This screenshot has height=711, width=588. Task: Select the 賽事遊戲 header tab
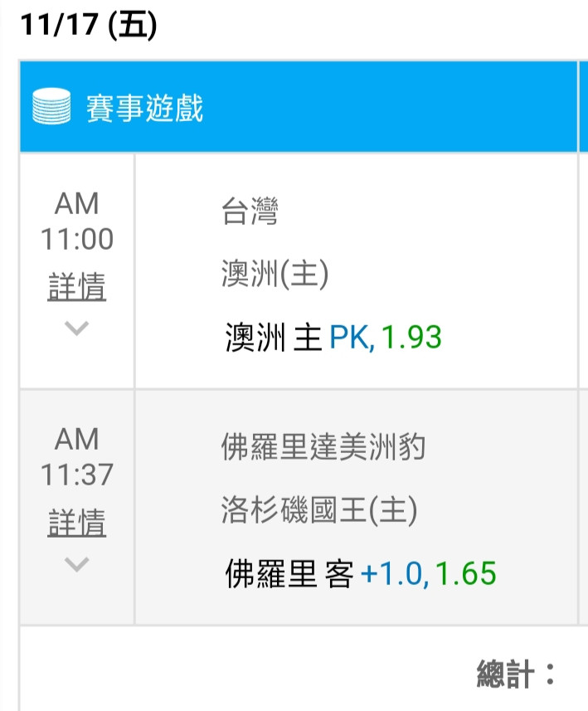click(x=144, y=108)
